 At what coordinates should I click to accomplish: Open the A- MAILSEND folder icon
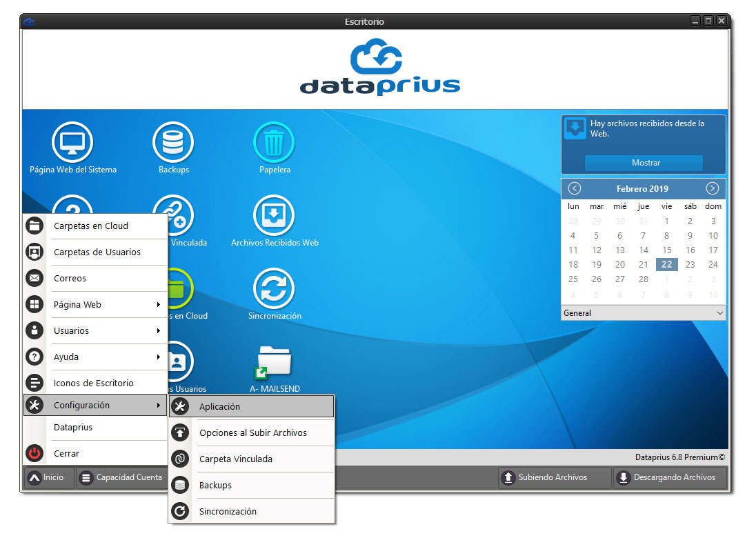click(x=273, y=361)
